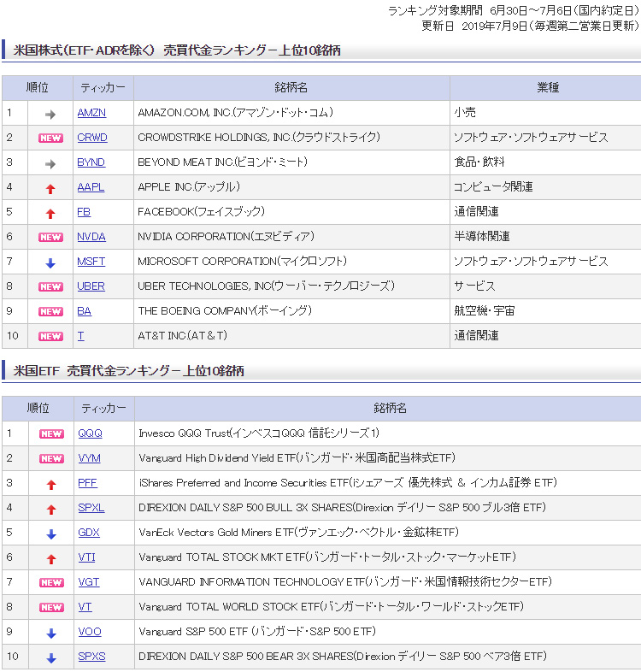Click the blue down arrow in GDX row
The height and width of the screenshot is (672, 641).
51,534
